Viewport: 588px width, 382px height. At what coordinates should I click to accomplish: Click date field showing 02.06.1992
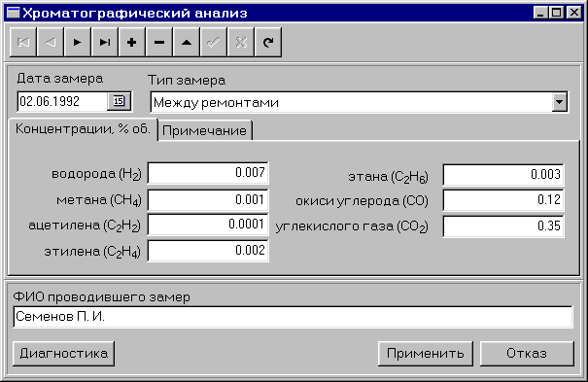coord(62,101)
